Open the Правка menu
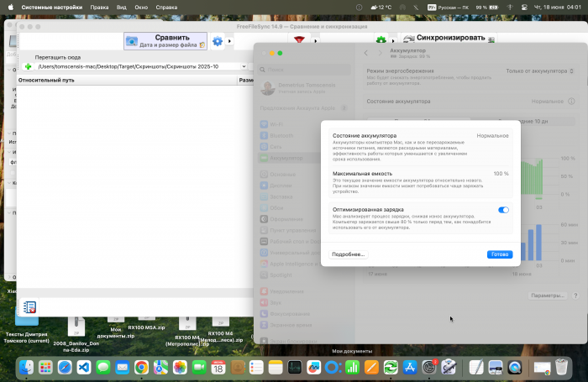 click(x=99, y=7)
